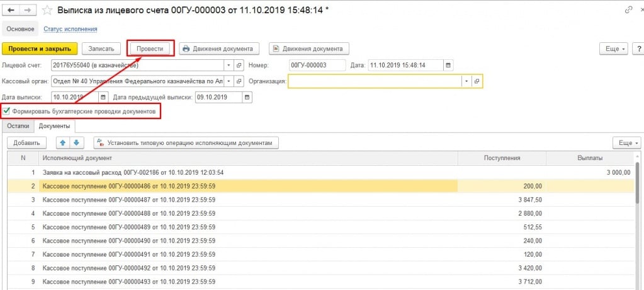Click the report Движения документа button
Viewport: 644px width, 290px height.
tap(309, 49)
